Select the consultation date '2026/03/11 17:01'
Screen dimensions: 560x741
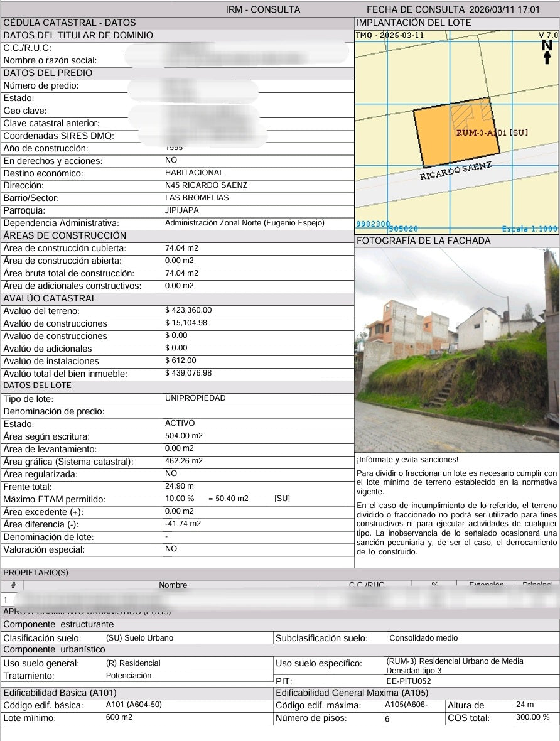[505, 9]
